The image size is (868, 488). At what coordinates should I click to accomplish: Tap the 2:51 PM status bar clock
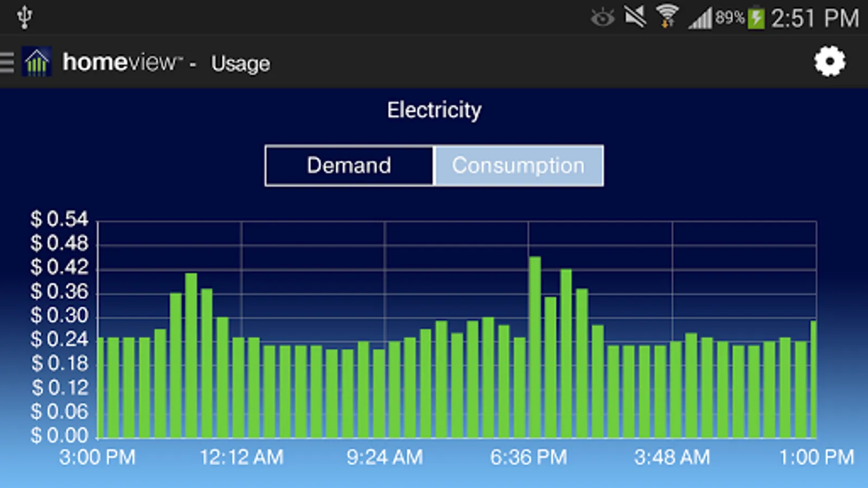(x=815, y=18)
